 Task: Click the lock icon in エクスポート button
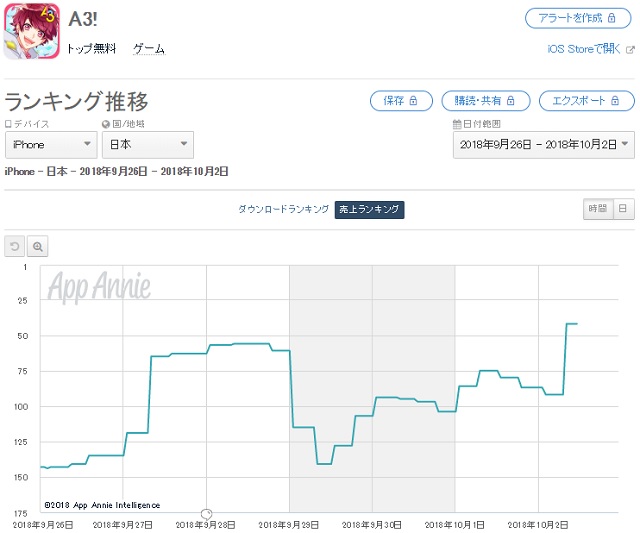pos(615,100)
